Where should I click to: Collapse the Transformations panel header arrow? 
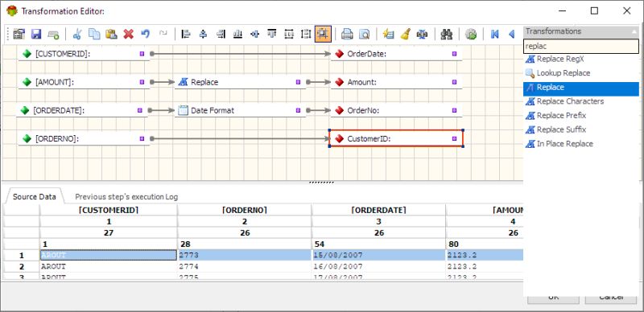635,31
